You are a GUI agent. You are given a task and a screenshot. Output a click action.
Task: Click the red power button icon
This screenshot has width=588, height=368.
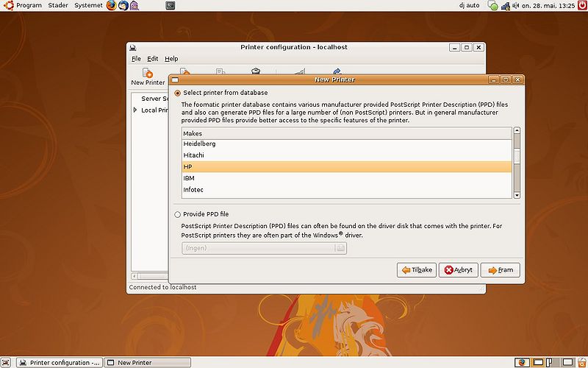582,5
